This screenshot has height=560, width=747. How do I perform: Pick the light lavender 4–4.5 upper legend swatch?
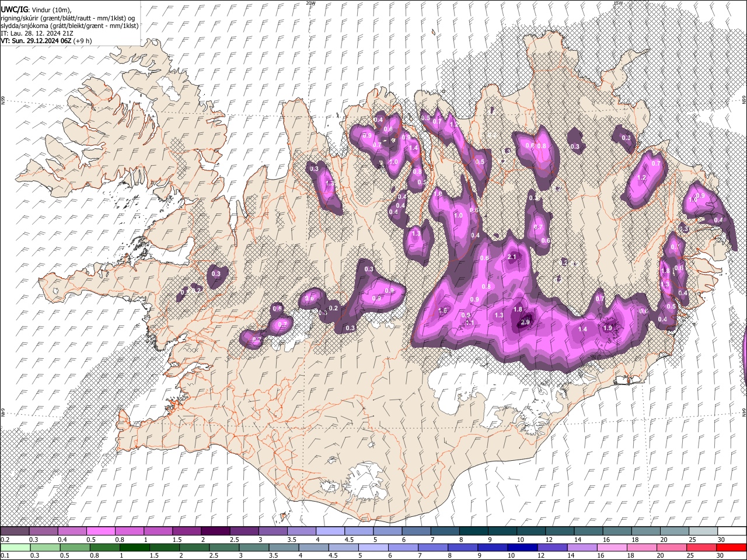330,531
